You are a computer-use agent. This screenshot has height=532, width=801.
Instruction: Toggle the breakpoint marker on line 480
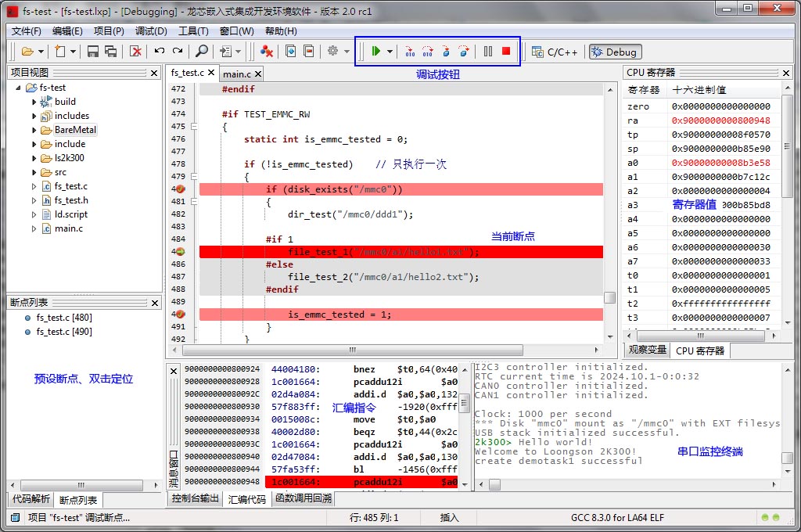179,189
